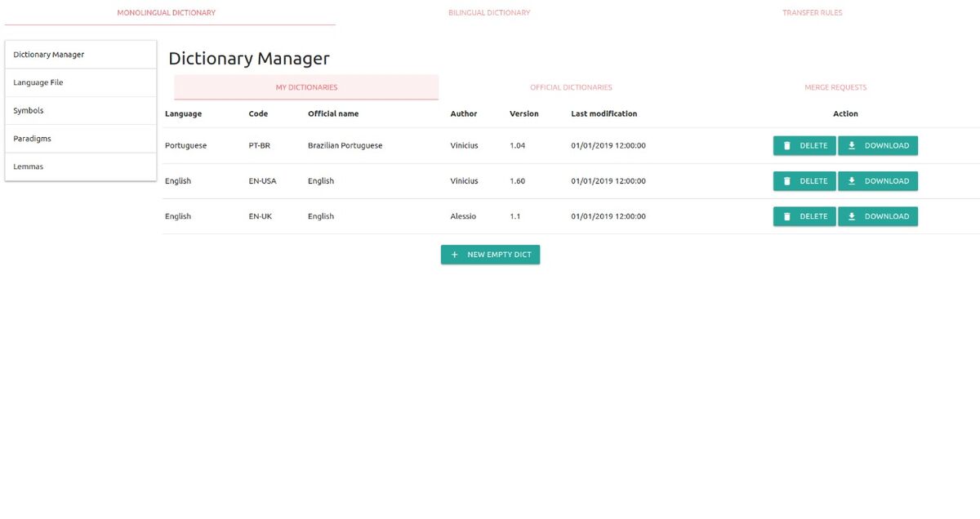The image size is (980, 519).
Task: Open the Transfer Rules tab
Action: tap(812, 13)
